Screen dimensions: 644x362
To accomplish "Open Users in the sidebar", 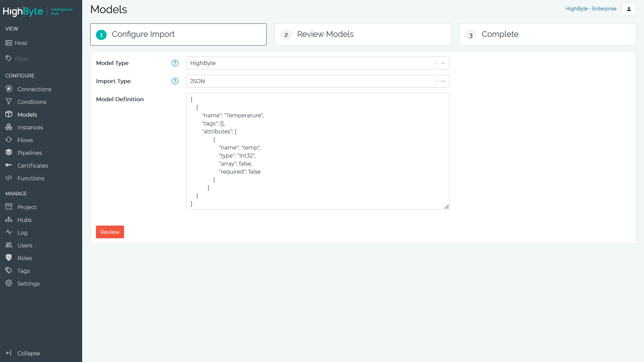I will [25, 245].
